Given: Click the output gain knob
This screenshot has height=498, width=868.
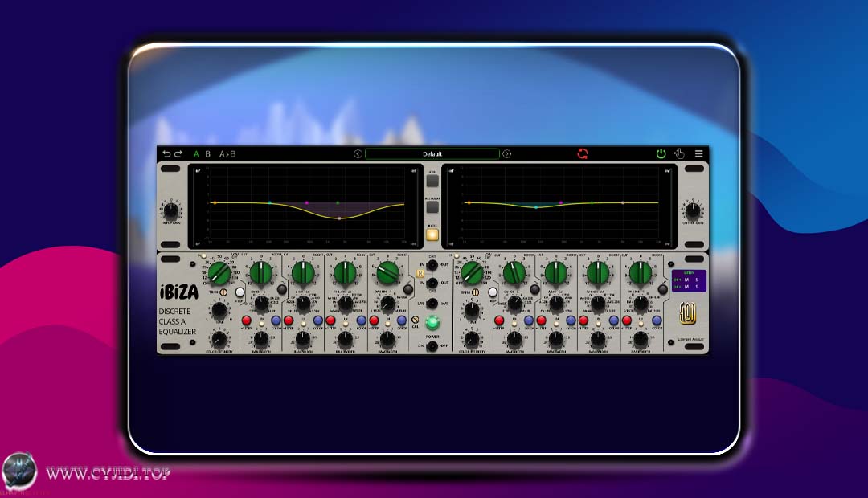Looking at the screenshot, I should coord(693,210).
